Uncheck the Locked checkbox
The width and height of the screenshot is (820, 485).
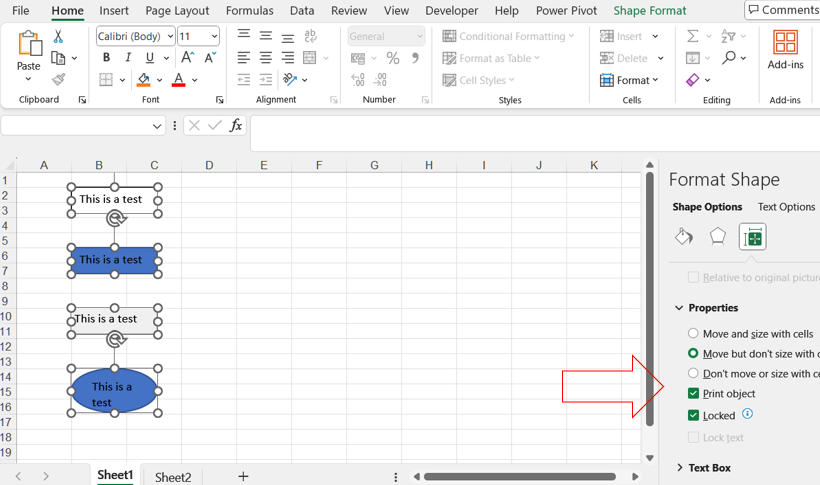[693, 416]
